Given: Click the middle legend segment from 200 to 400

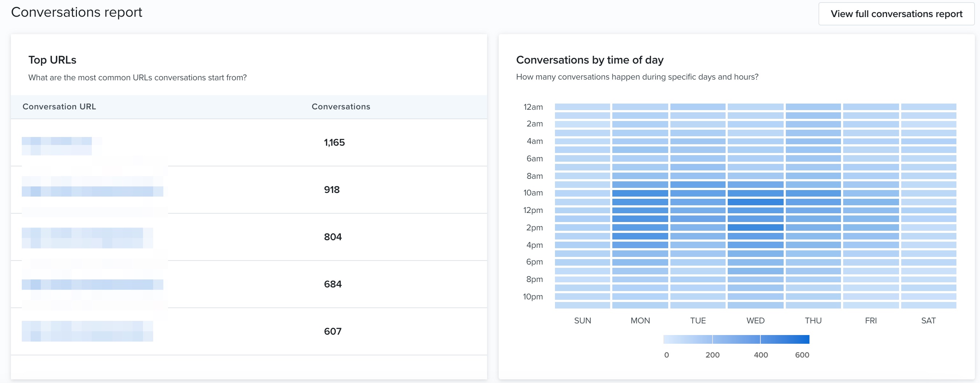Looking at the screenshot, I should click(x=736, y=340).
